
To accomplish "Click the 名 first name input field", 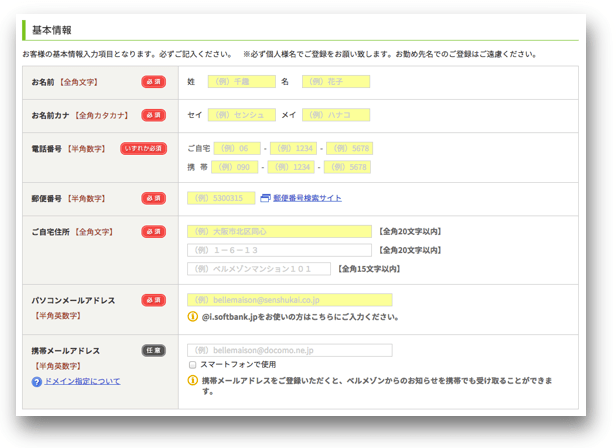I will coord(336,81).
